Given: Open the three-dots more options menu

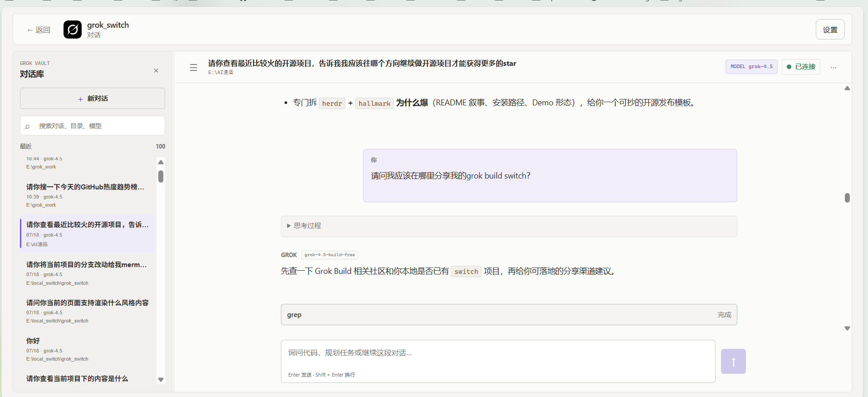Looking at the screenshot, I should click(834, 67).
